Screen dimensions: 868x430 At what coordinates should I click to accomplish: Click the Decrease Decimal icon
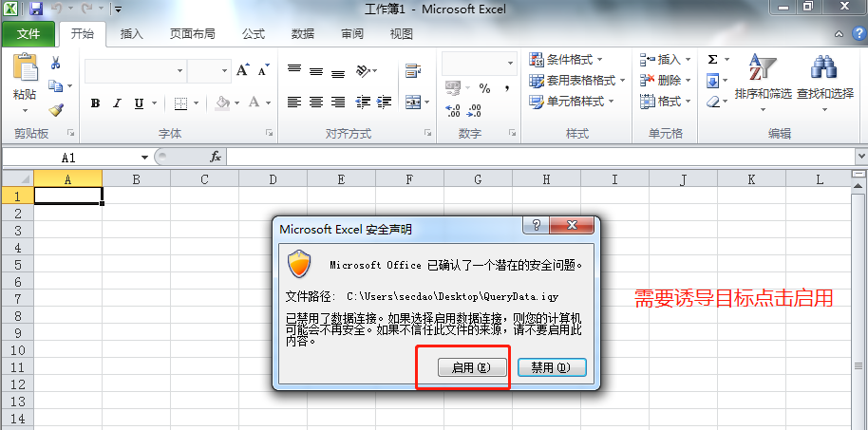coord(474,111)
